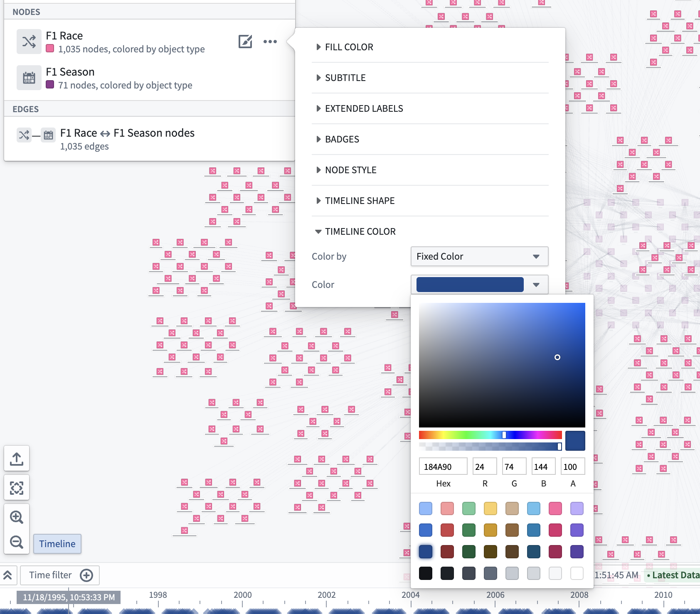The height and width of the screenshot is (614, 700).
Task: Click the 11/18/1995 timeline date marker
Action: click(x=69, y=597)
